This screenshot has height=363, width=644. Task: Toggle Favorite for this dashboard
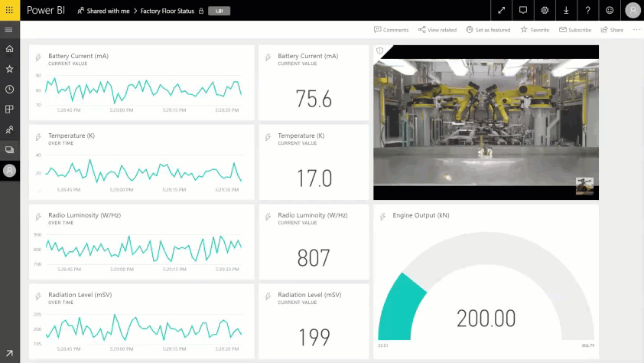click(535, 30)
